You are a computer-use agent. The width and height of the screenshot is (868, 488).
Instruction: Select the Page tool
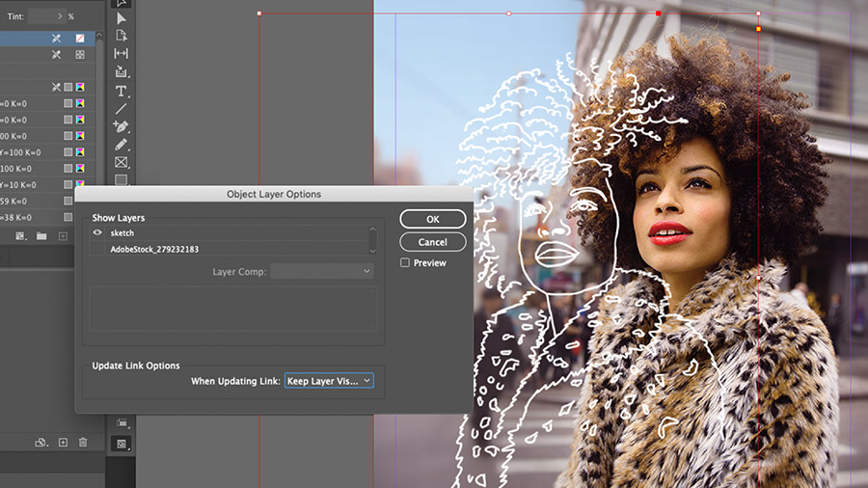pos(121,36)
